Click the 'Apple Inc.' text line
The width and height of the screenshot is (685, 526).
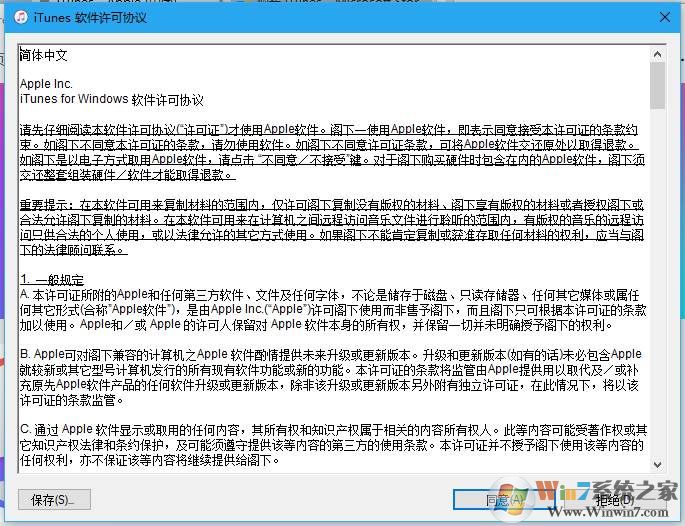point(46,83)
